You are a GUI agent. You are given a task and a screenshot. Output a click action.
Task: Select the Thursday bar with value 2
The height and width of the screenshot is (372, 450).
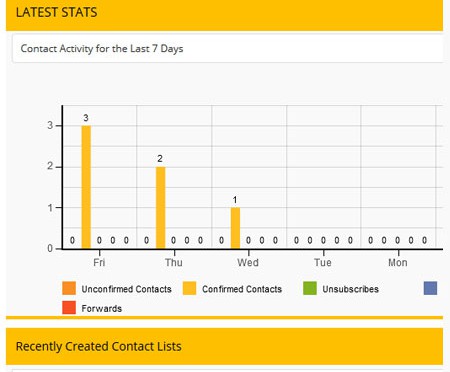[160, 208]
